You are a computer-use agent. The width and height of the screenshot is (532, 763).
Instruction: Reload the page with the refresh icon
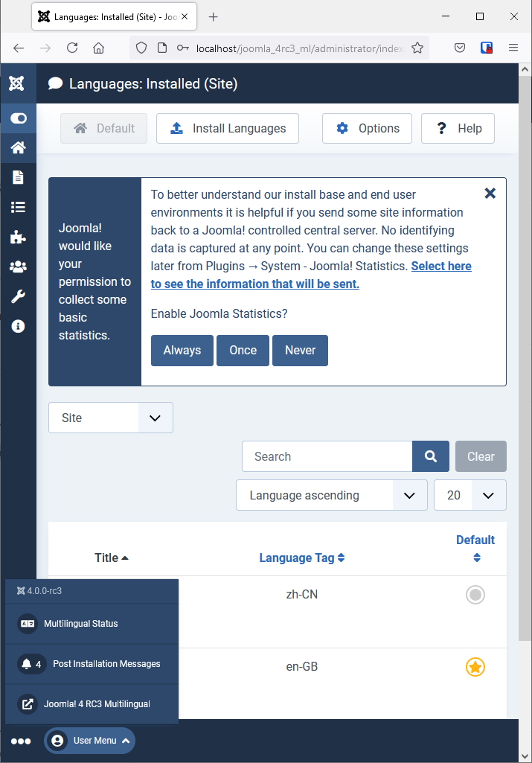(x=72, y=48)
